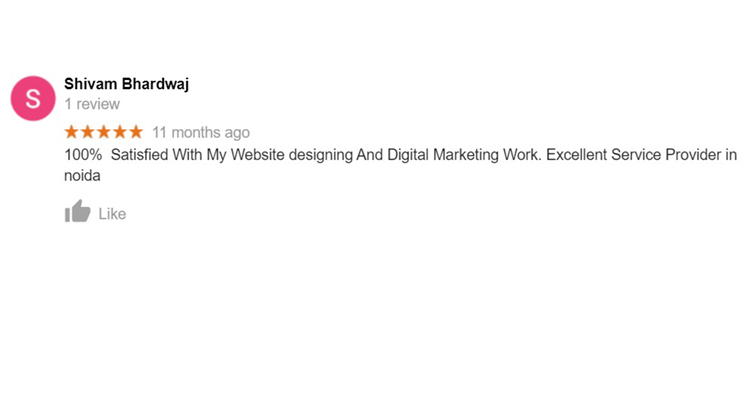Image resolution: width=751 pixels, height=403 pixels.
Task: Click the phrase 'Website designing' in the review
Action: click(292, 155)
